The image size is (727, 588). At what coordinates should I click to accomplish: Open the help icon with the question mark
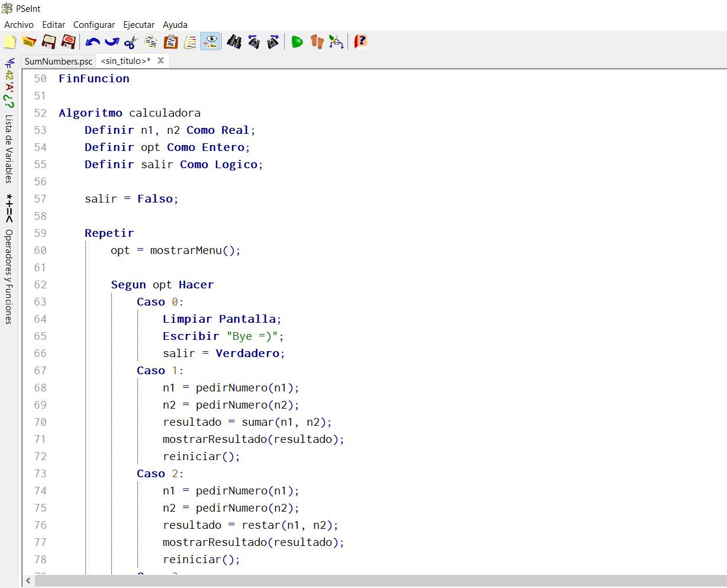[x=361, y=41]
